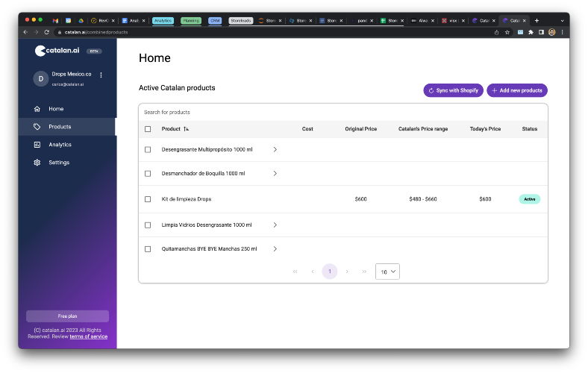Select page 1 in pagination
Viewport: 588px width, 373px height.
click(330, 272)
